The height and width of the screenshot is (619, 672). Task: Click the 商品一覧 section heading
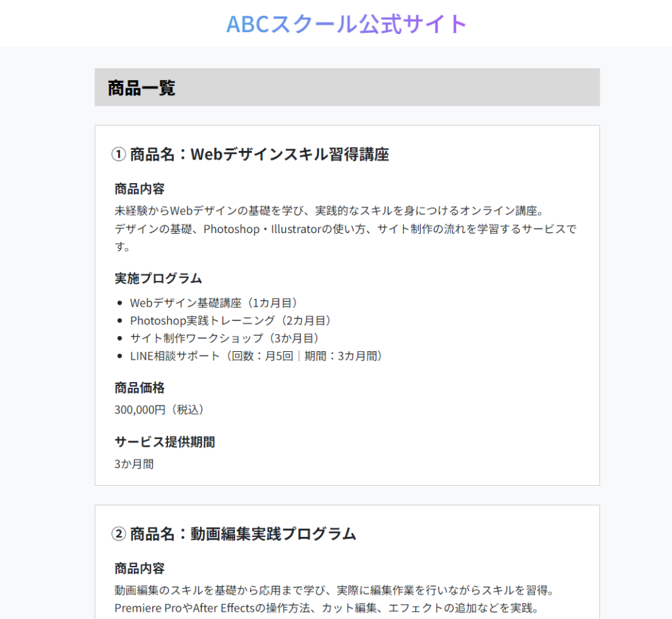142,88
